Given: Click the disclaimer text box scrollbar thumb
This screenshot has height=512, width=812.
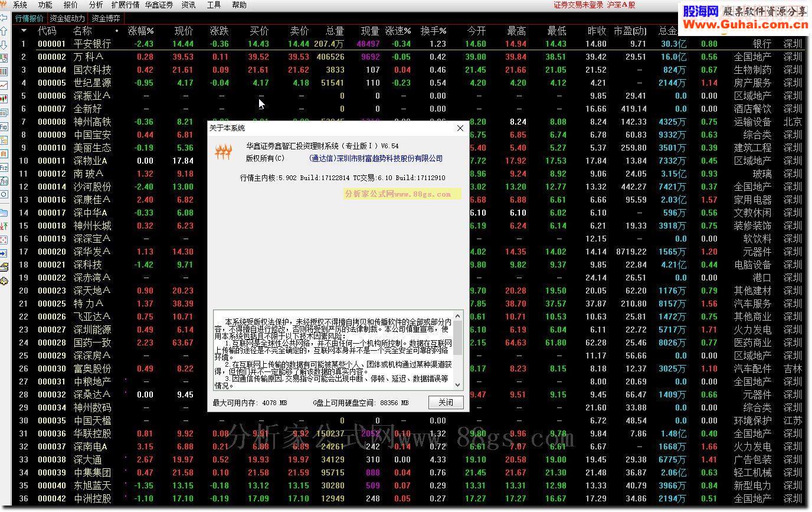Looking at the screenshot, I should tap(457, 338).
